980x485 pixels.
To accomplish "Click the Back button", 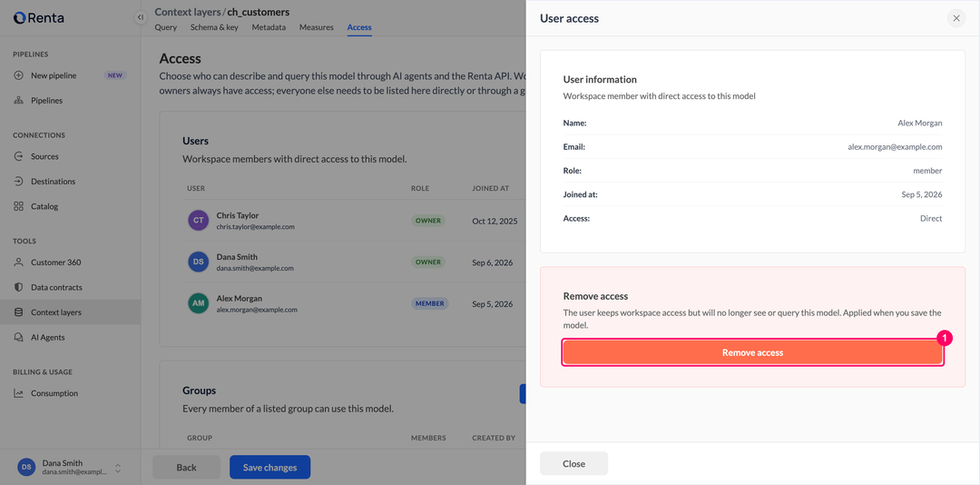I will [x=186, y=468].
